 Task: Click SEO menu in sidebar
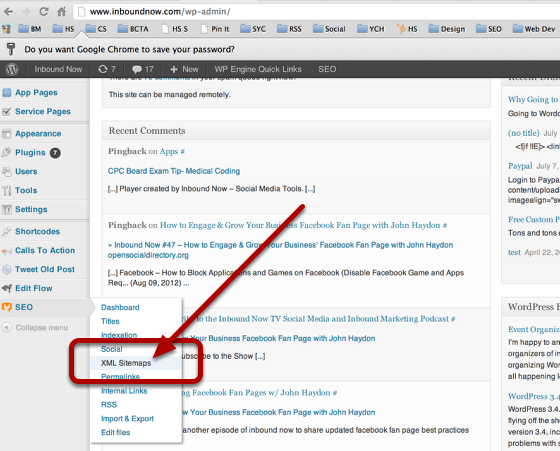24,307
